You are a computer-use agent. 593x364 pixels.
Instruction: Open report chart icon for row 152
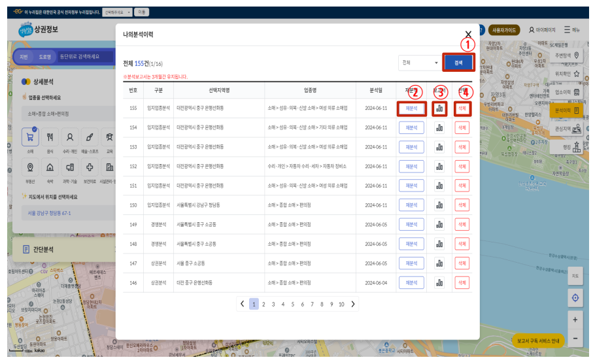point(439,166)
